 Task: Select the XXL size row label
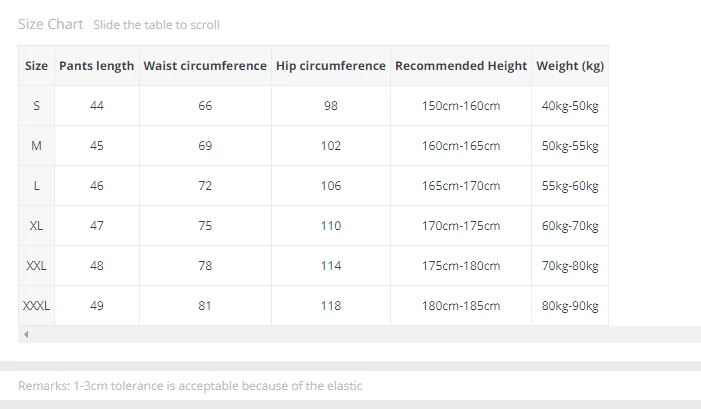[36, 266]
